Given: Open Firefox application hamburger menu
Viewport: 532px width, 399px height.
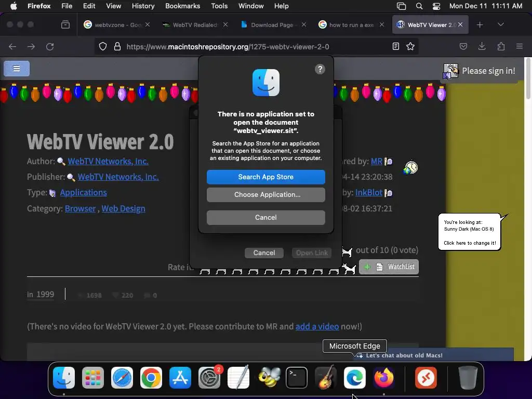Looking at the screenshot, I should (520, 46).
